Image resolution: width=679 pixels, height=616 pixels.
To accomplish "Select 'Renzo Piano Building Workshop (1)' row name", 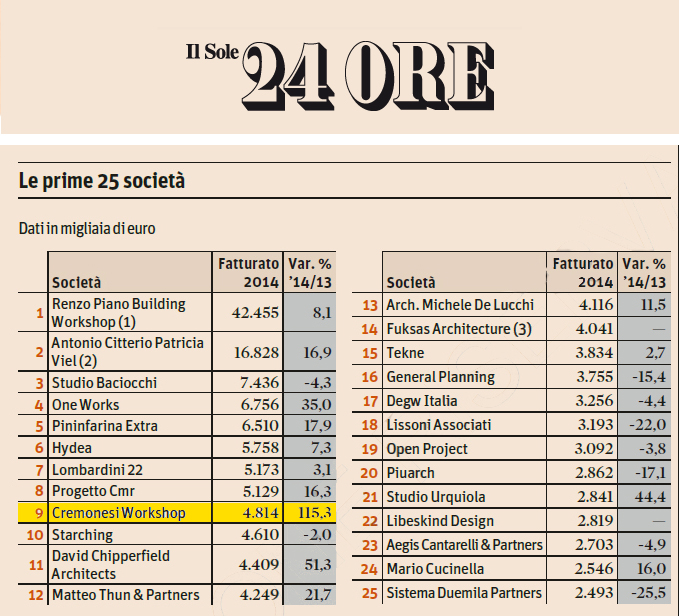I will (x=118, y=313).
